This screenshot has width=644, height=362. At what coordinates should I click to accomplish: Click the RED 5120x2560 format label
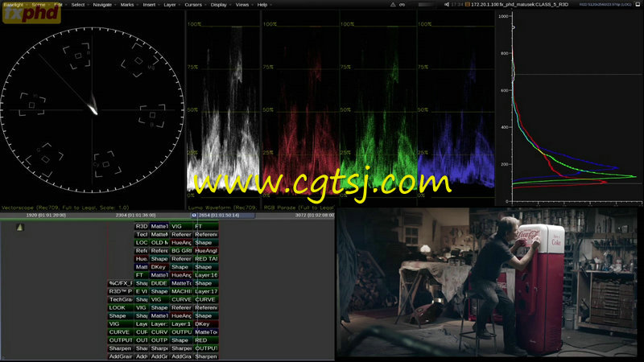(x=605, y=5)
